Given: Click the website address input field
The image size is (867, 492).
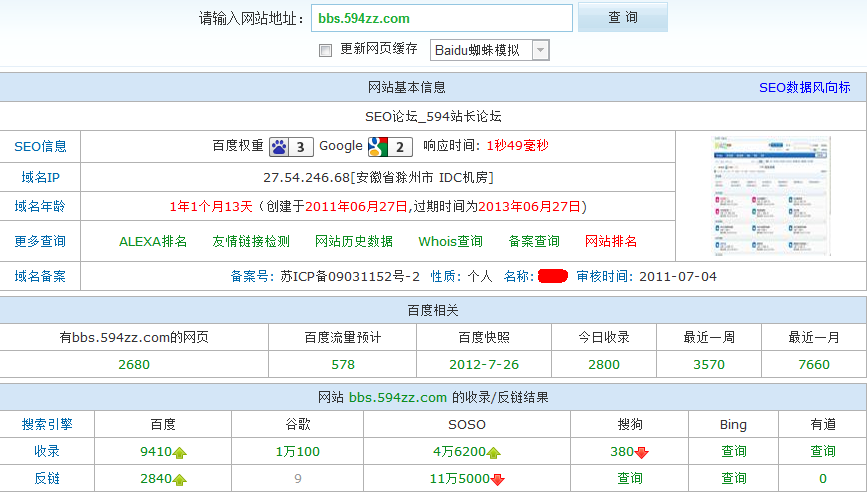Looking at the screenshot, I should 442,18.
